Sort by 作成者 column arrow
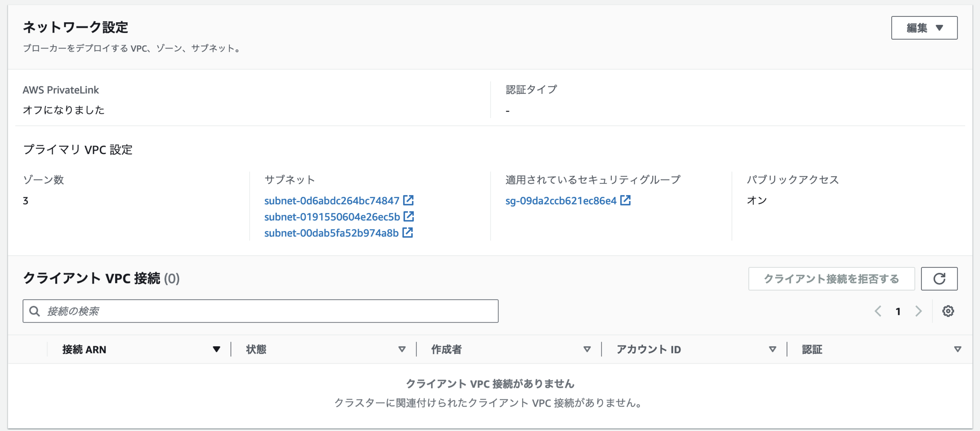Screen dimensions: 980x431 pos(587,349)
